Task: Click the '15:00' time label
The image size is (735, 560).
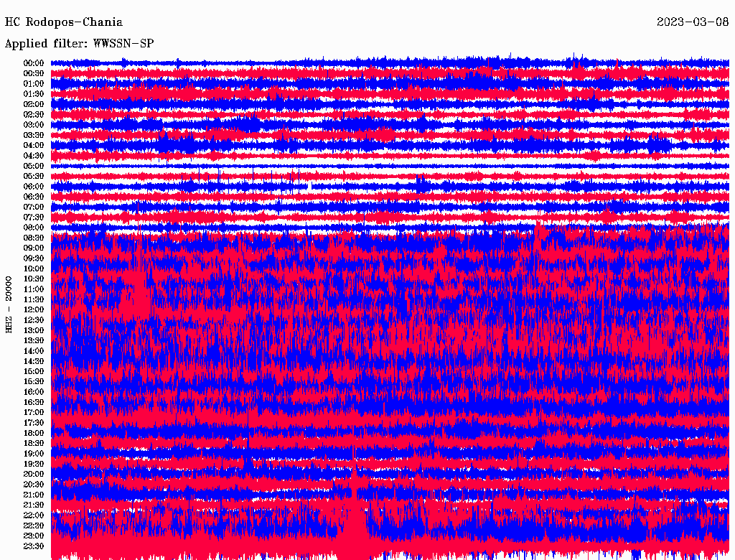Action: click(x=34, y=371)
